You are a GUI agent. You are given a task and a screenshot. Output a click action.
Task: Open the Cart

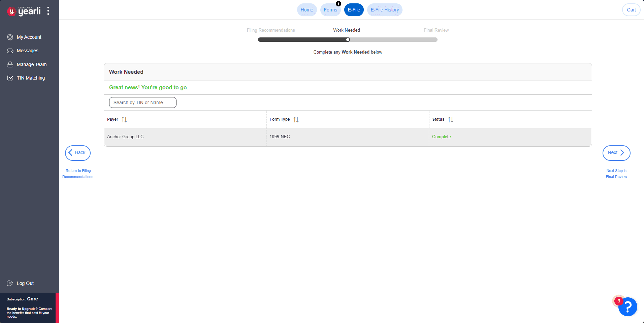[631, 10]
